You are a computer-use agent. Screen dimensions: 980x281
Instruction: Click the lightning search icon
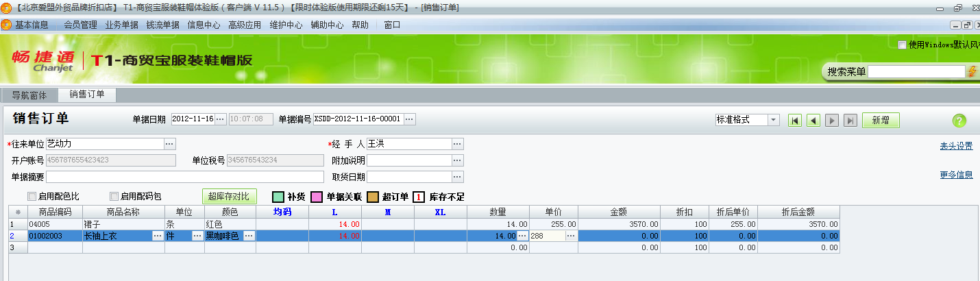point(971,71)
